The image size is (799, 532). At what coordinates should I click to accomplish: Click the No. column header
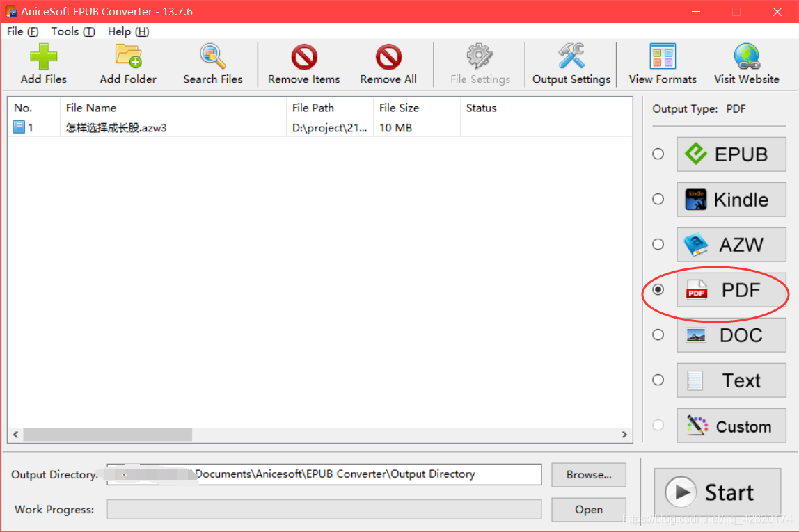coord(34,108)
